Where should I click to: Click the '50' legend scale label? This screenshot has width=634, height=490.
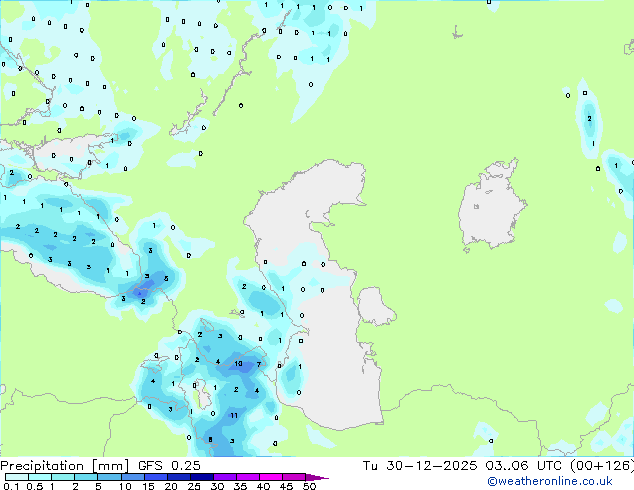tap(309, 486)
